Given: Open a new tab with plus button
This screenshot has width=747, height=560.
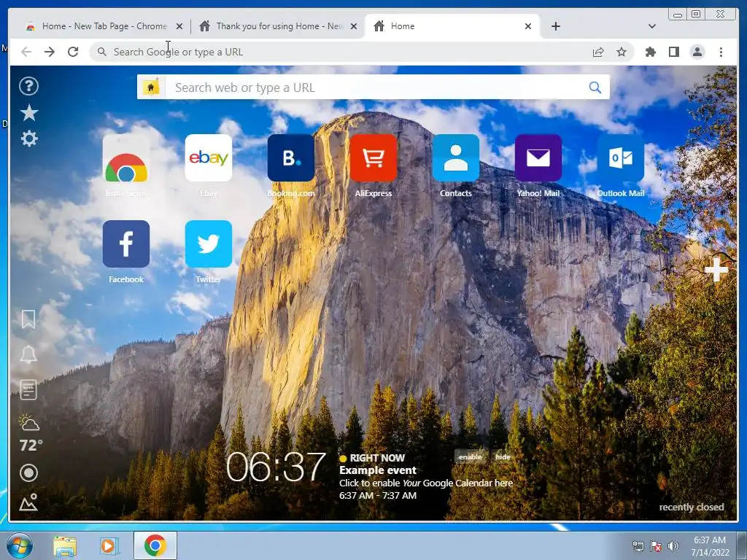Looking at the screenshot, I should 555,26.
